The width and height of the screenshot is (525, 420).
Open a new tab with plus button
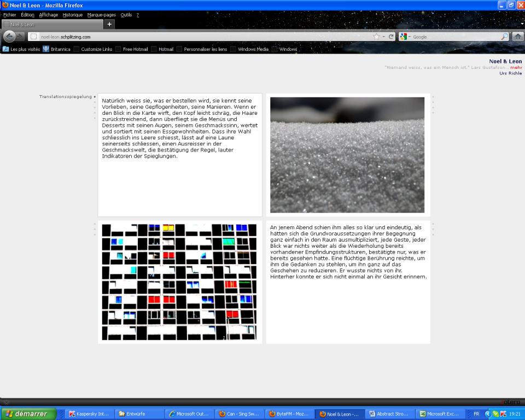click(x=109, y=24)
